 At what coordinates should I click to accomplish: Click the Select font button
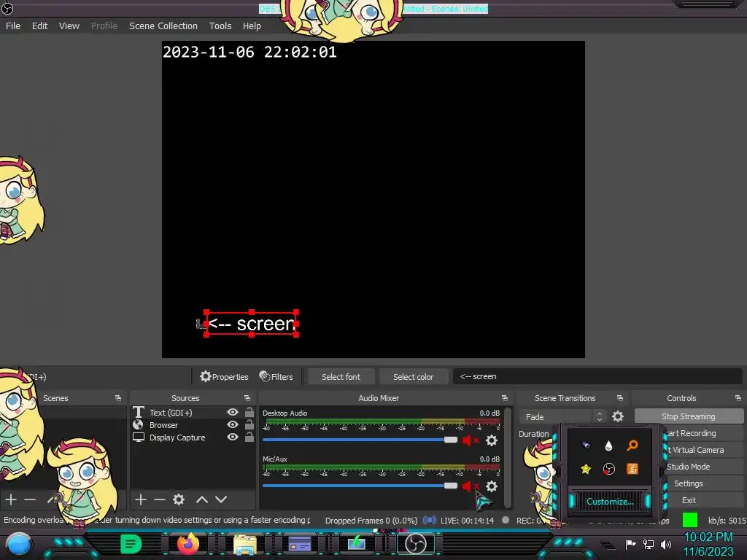click(x=341, y=377)
